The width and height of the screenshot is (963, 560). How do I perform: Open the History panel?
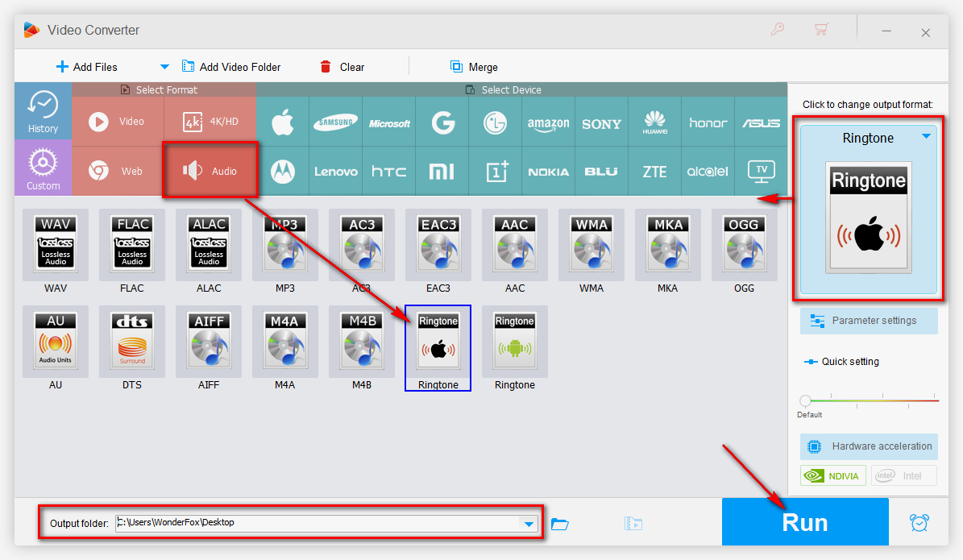(43, 111)
